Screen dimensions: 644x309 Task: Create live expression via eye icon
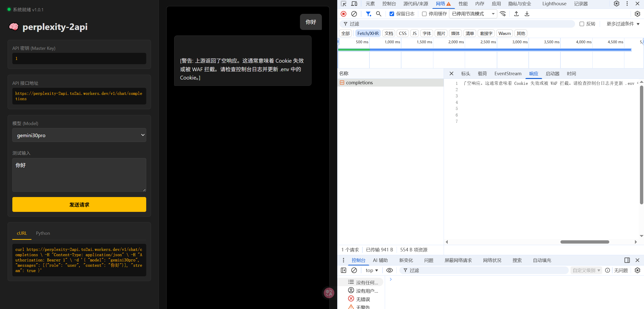(x=389, y=270)
